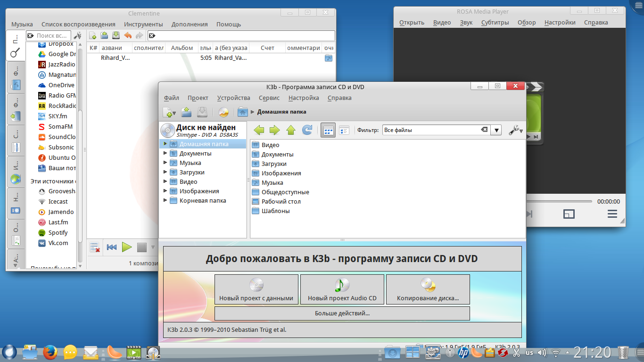This screenshot has width=644, height=362.
Task: Expand Видео tree node in K3b
Action: [165, 181]
